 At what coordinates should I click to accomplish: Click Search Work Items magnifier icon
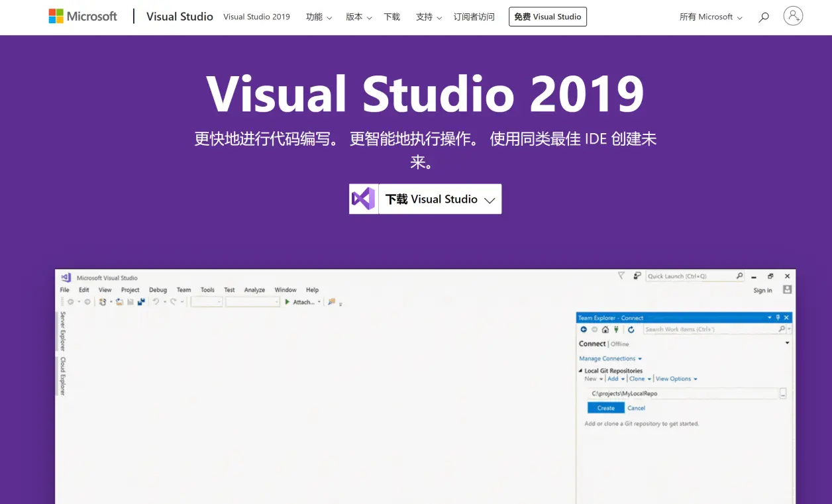[782, 328]
